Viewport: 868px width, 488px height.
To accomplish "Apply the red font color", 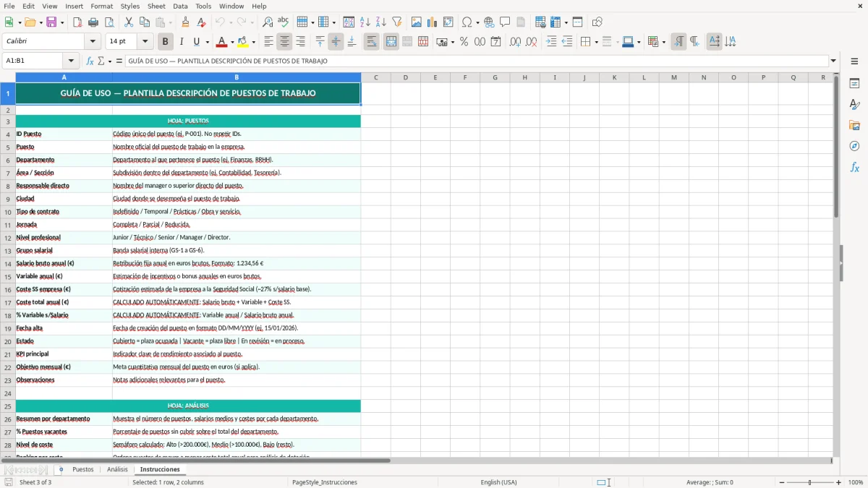I will 222,42.
